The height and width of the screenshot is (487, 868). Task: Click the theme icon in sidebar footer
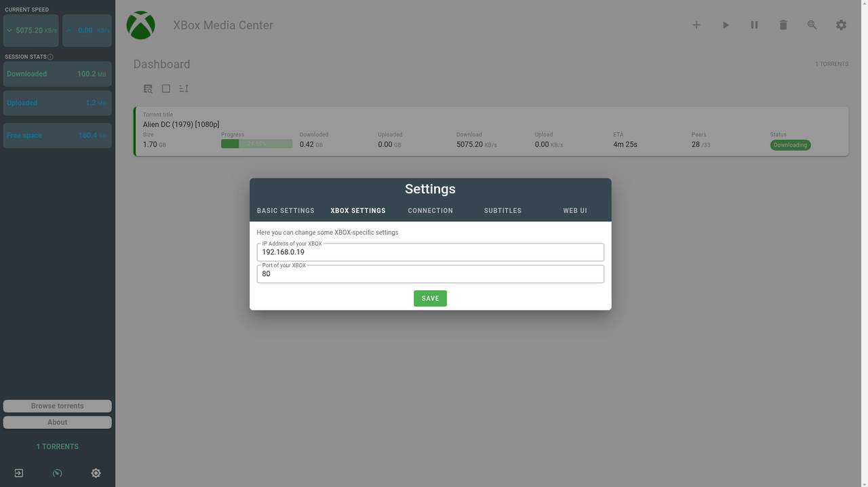tap(96, 473)
